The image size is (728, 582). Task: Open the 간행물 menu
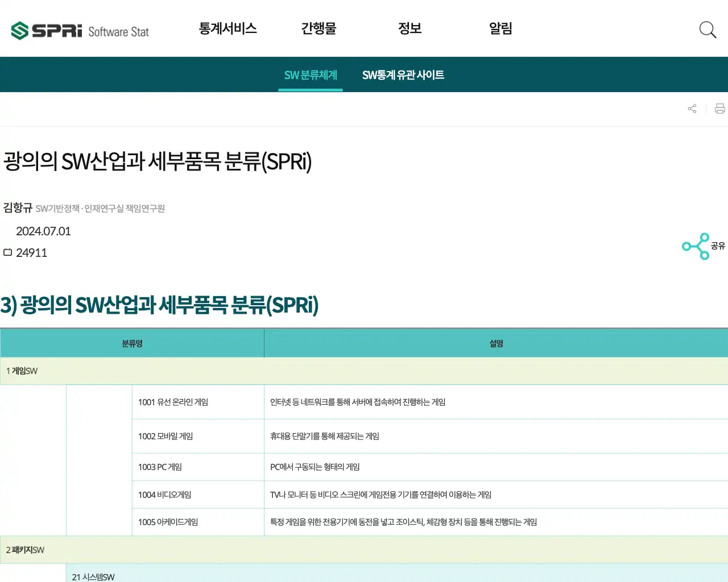(318, 28)
